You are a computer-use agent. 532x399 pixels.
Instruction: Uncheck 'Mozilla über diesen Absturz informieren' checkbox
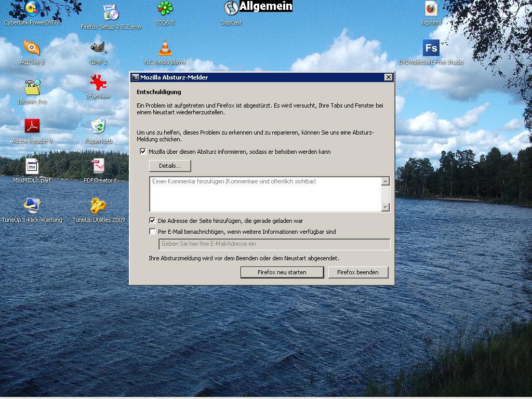pyautogui.click(x=143, y=152)
